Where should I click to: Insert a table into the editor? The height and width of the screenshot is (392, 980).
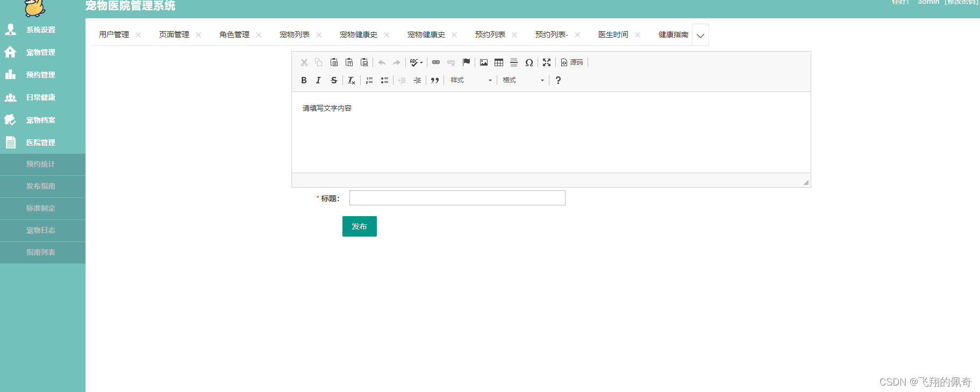[499, 62]
